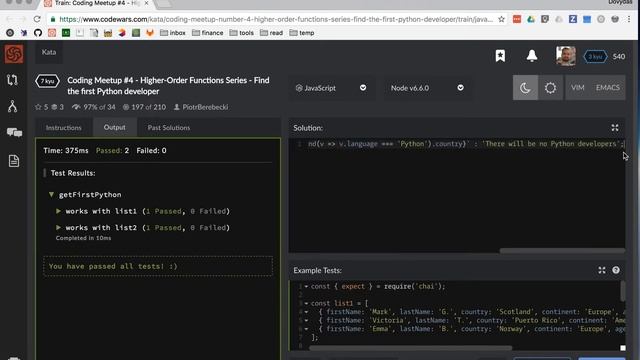
Task: Collapse the getFirstPython test group
Action: [51, 195]
